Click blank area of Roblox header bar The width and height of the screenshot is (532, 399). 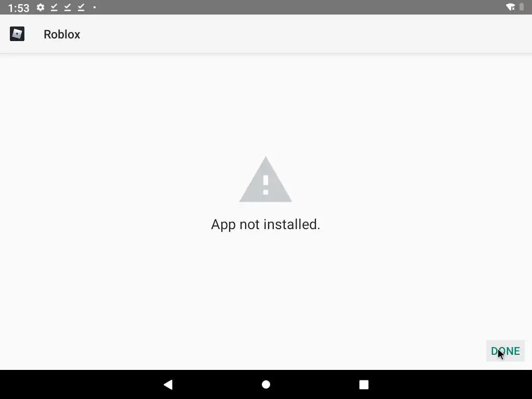pyautogui.click(x=305, y=34)
